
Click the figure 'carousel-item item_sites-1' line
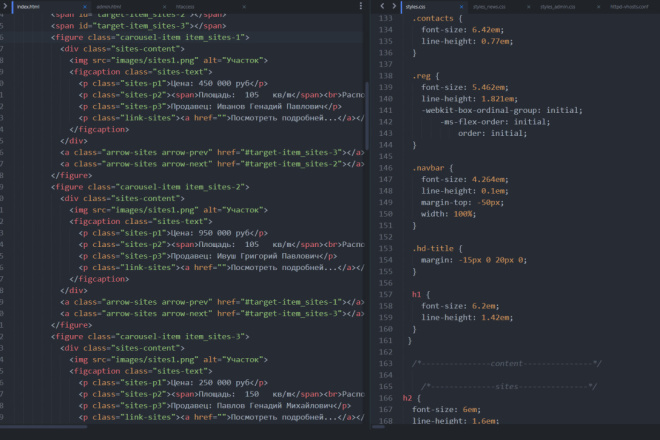click(150, 37)
